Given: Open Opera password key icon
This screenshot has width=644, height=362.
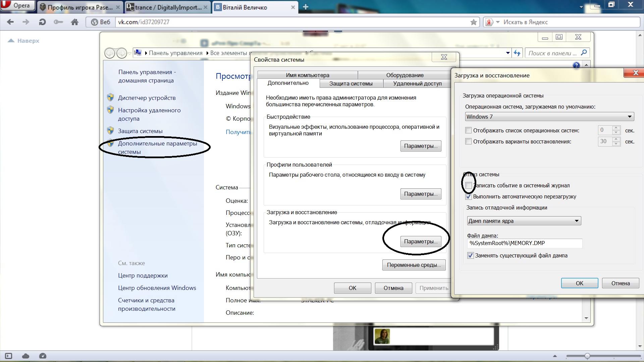Looking at the screenshot, I should pos(58,22).
